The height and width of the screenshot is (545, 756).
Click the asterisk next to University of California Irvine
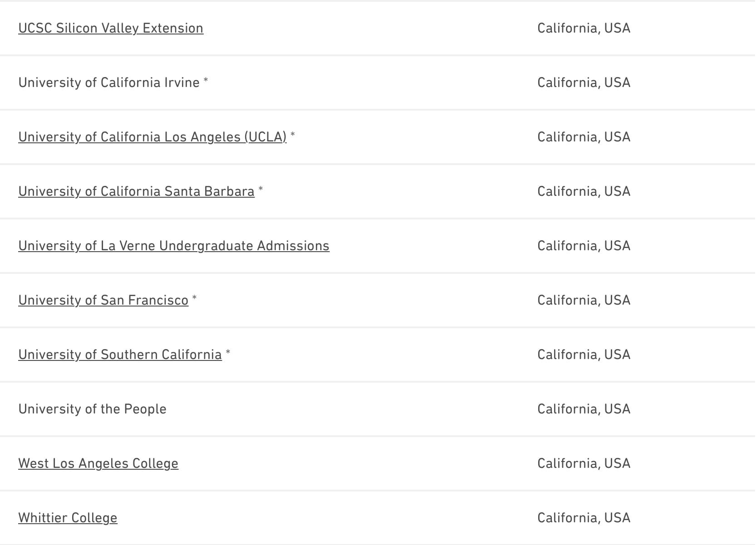[x=206, y=81]
